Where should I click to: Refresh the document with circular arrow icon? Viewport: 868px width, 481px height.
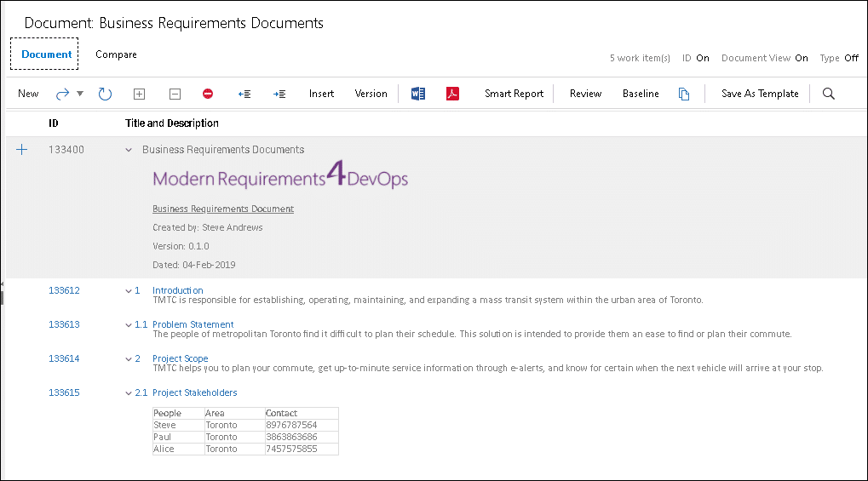coord(105,94)
